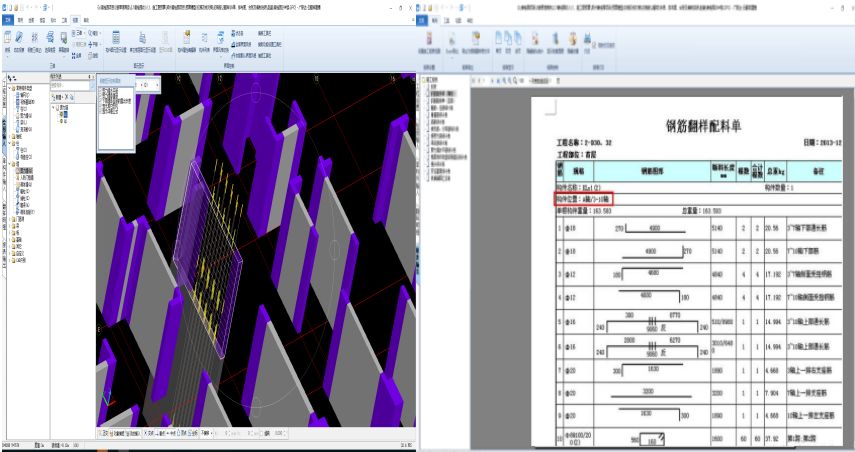Open the blue file menu tab of the report window
This screenshot has width=855, height=452.
pos(424,19)
